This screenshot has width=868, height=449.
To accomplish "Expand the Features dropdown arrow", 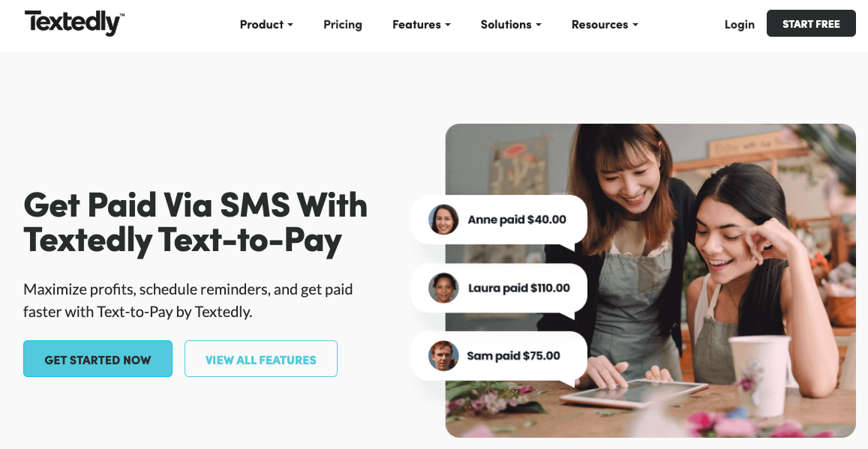I will click(x=448, y=25).
